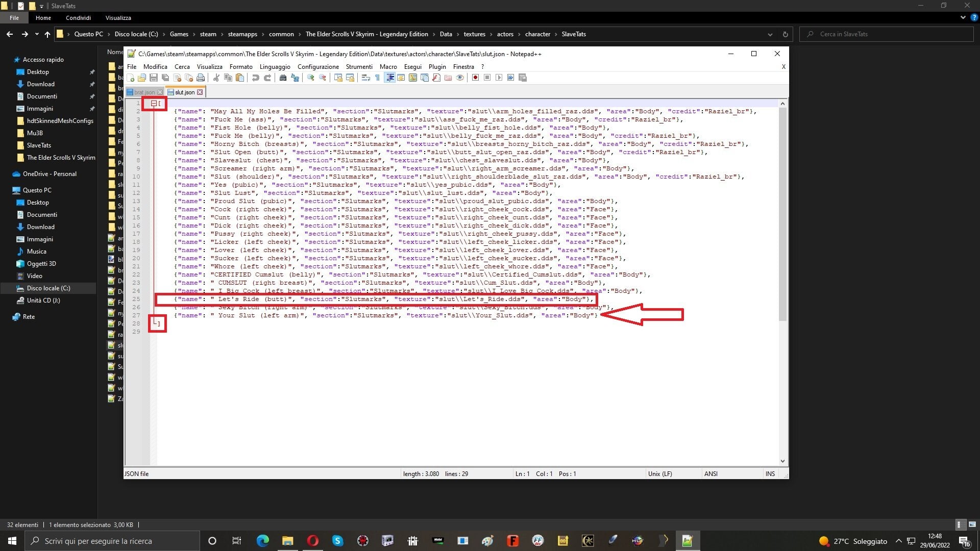Click the Paste toolbar icon
Screen dimensions: 980x551
click(240, 78)
